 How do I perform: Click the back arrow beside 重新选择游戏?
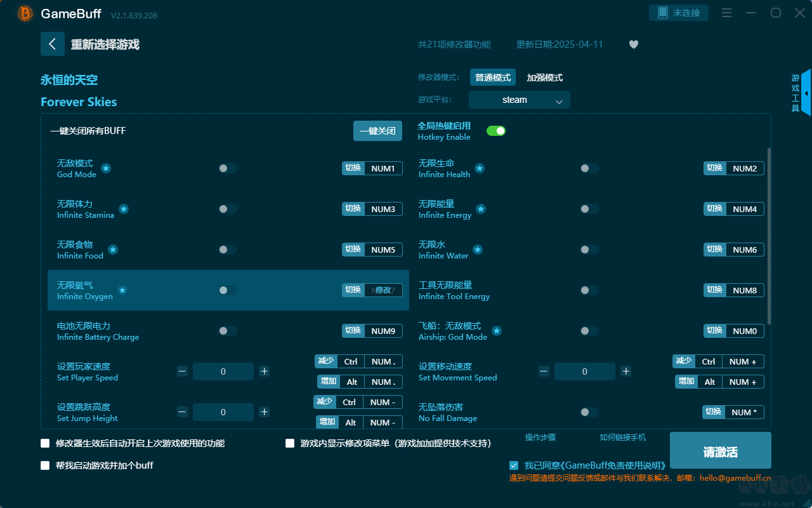coord(53,44)
